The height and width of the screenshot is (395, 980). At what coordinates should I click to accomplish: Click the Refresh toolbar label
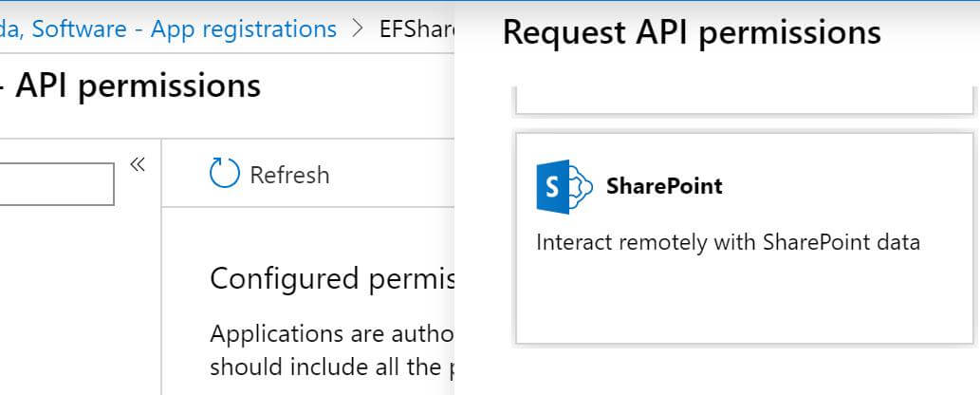coord(289,175)
